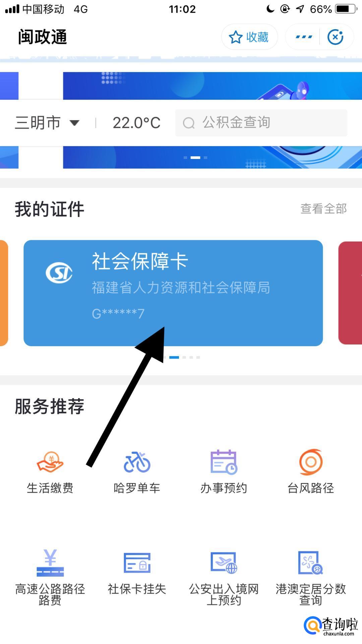
Task: Tap the banner carousel indicator dots
Action: point(195,158)
